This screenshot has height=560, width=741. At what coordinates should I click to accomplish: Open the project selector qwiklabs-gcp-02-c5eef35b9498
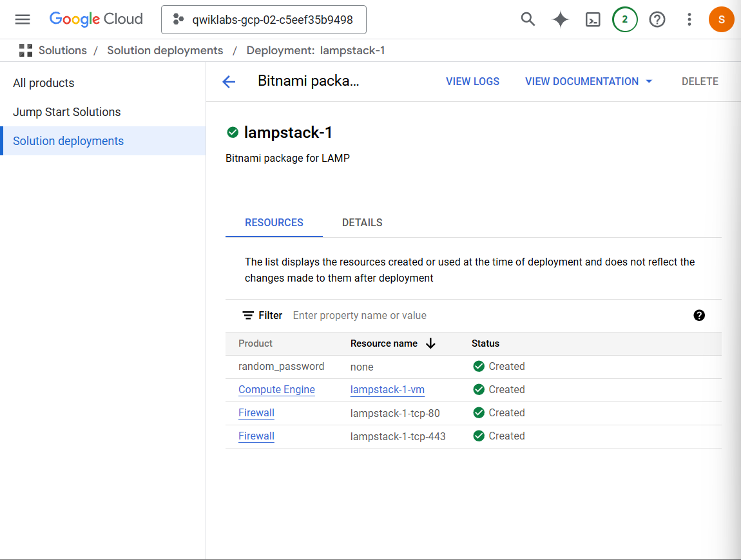click(264, 20)
